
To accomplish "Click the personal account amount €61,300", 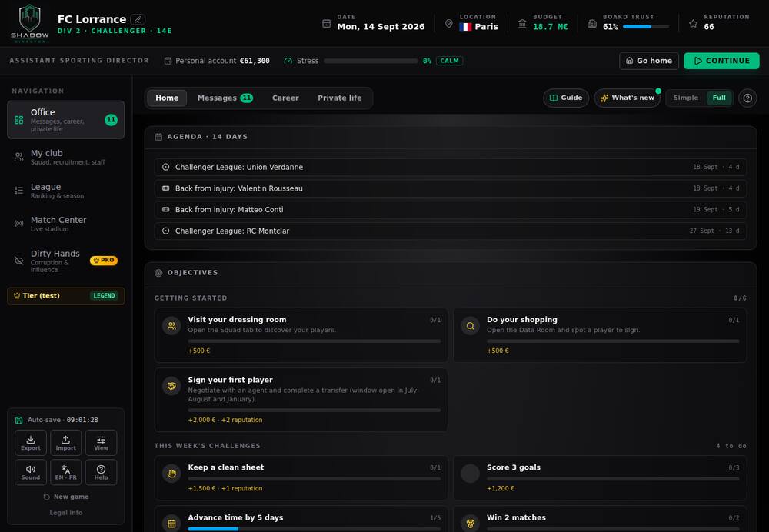I will coord(255,61).
